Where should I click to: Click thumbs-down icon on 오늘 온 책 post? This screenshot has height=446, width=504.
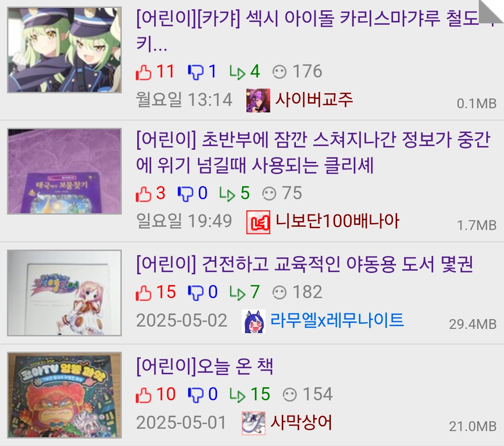click(x=196, y=395)
